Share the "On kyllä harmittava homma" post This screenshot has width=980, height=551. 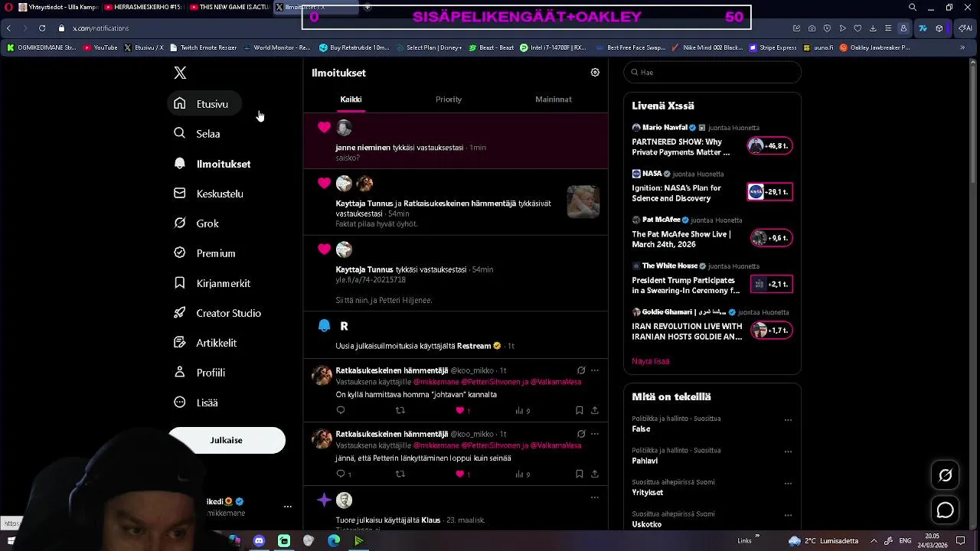click(594, 410)
